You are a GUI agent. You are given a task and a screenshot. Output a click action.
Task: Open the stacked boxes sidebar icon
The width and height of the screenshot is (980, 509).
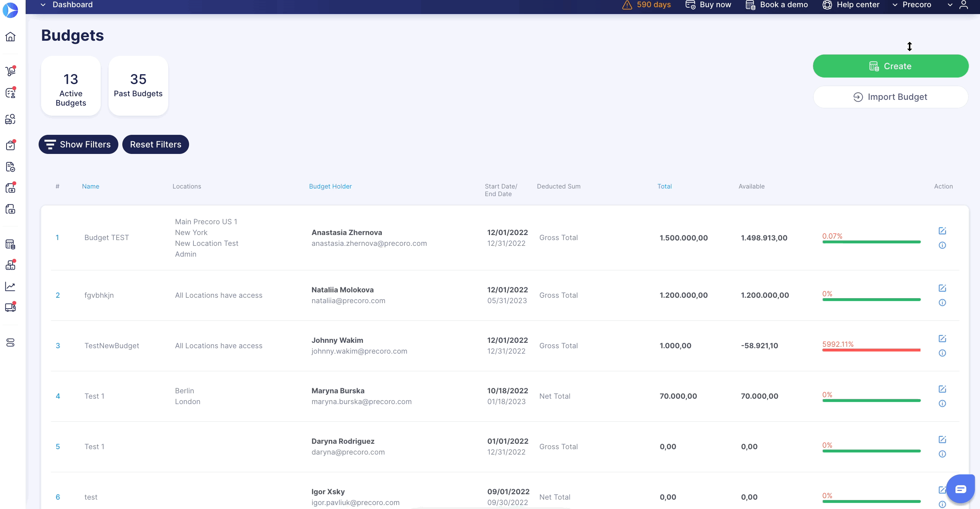(10, 265)
